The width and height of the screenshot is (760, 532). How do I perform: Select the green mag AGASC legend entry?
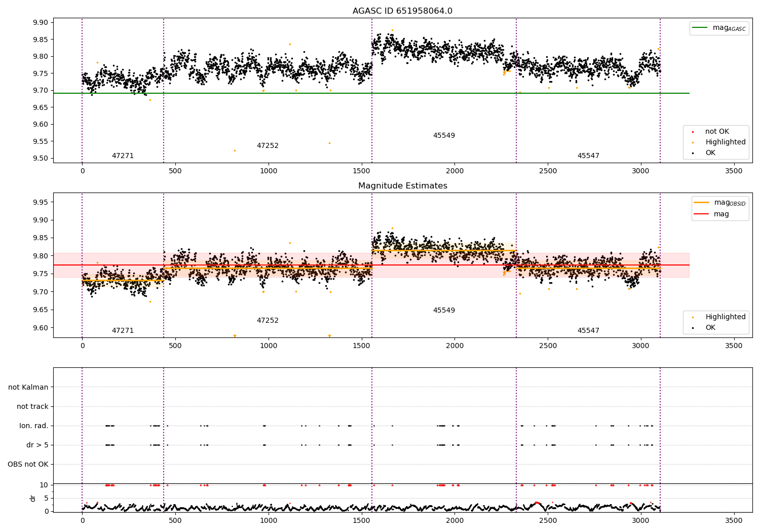719,28
